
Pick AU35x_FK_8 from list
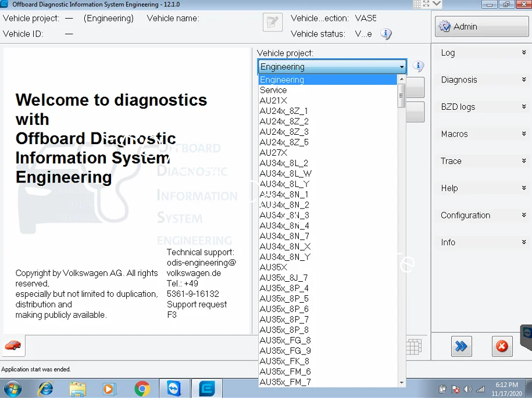(328, 361)
